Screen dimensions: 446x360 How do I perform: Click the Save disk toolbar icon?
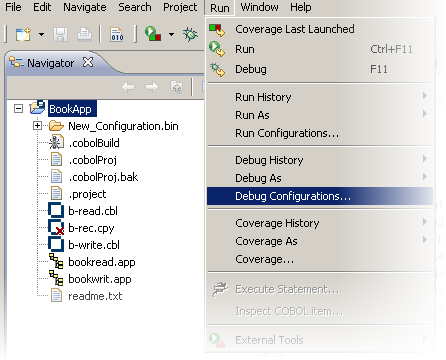point(60,34)
